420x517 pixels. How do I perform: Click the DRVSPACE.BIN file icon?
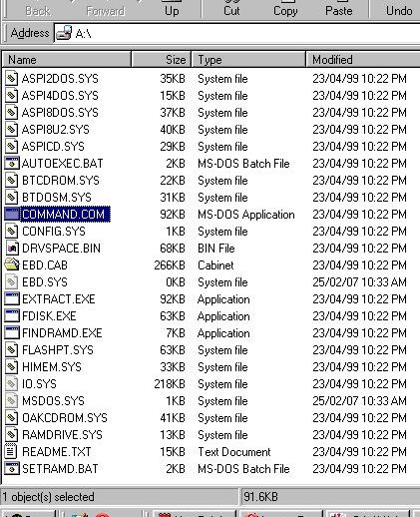point(11,249)
